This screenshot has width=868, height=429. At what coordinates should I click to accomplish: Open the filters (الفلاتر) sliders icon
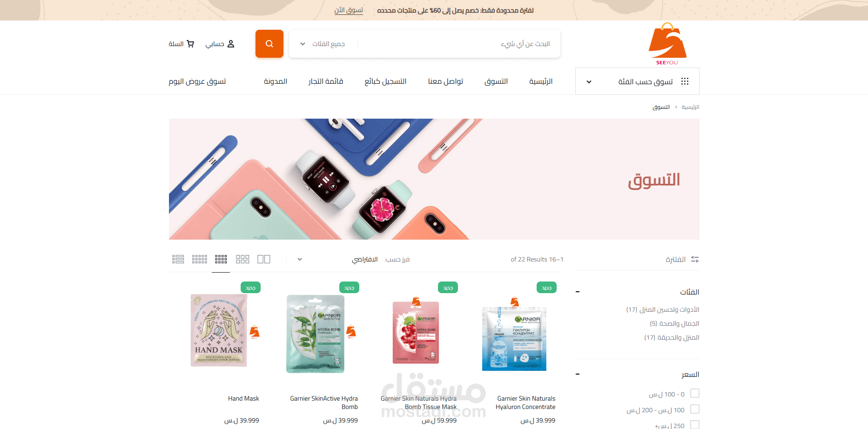click(x=695, y=259)
